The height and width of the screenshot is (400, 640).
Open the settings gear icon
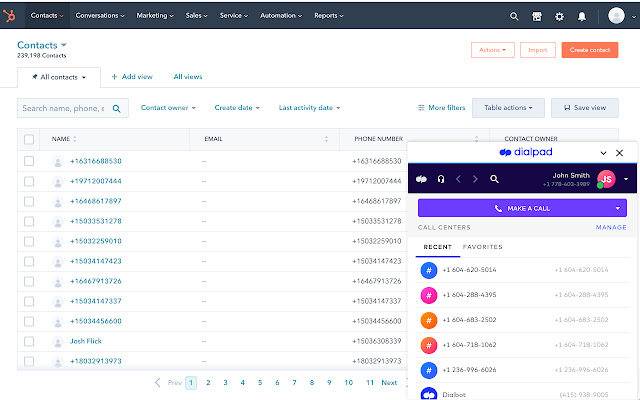[x=559, y=16]
